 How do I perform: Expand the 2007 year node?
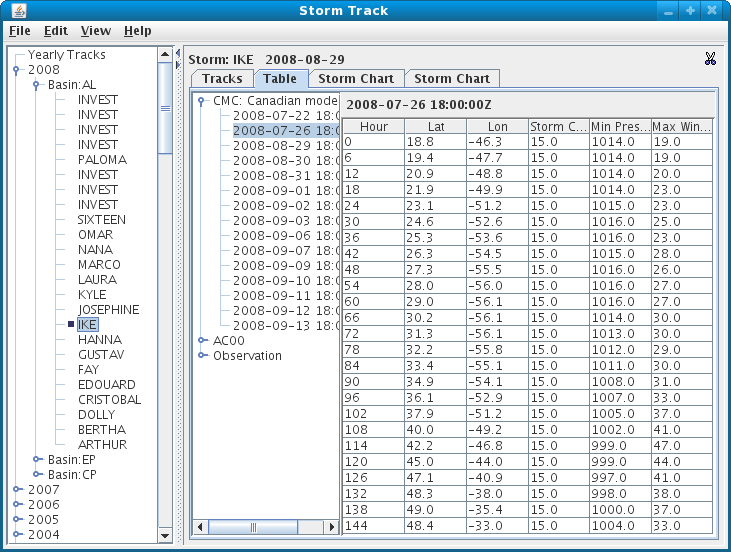point(17,490)
